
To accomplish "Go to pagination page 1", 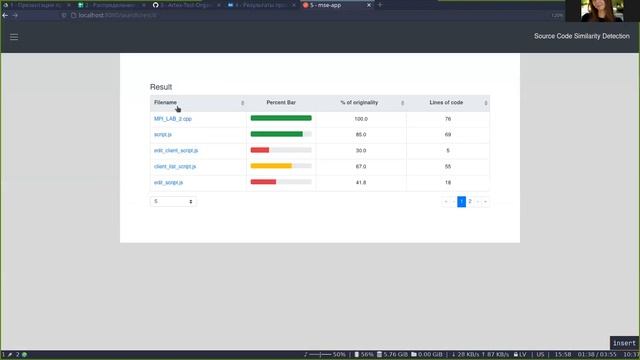I will (x=461, y=202).
